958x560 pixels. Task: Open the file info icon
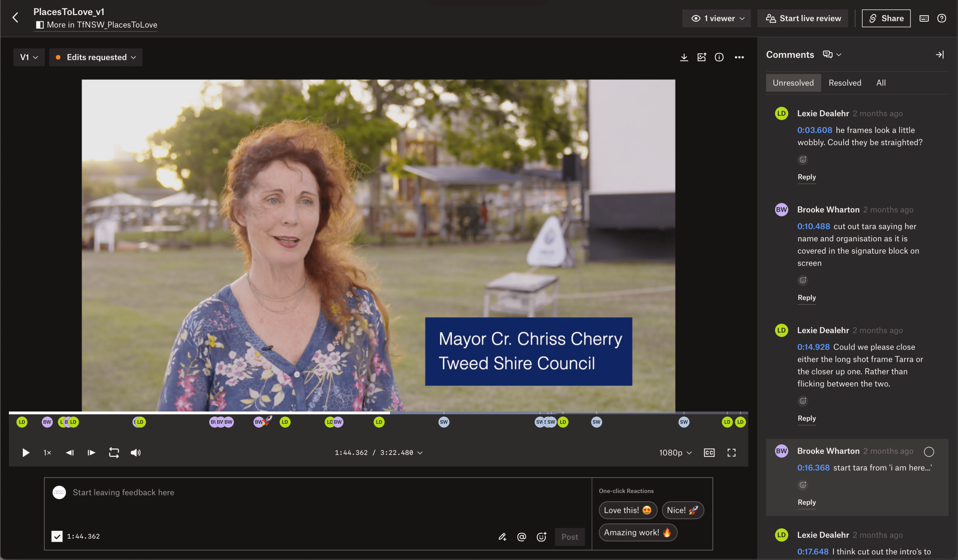point(719,57)
